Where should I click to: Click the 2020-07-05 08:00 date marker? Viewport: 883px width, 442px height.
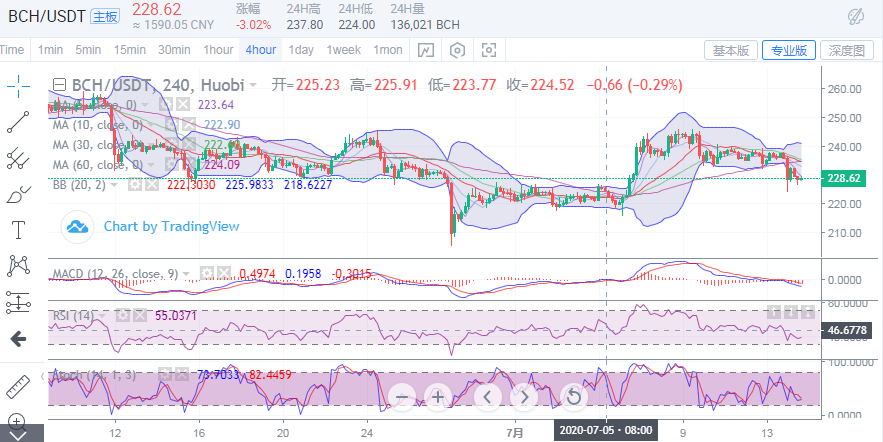606,431
